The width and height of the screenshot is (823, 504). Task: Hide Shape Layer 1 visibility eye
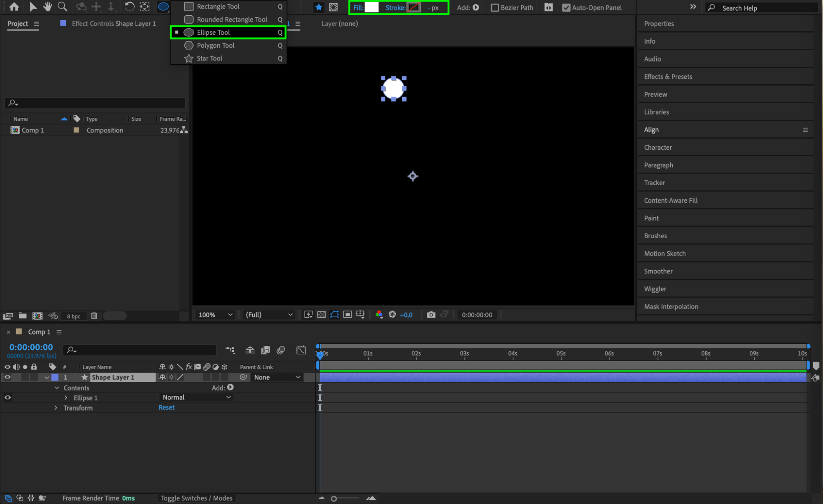(x=7, y=377)
